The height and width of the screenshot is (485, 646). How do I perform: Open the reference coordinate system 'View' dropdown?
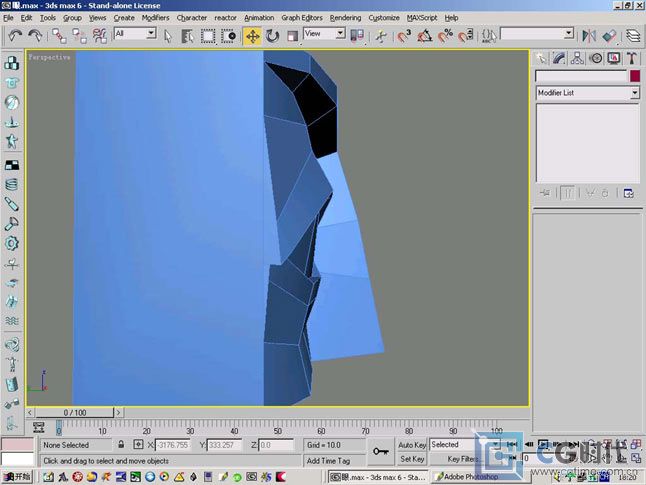pyautogui.click(x=340, y=33)
